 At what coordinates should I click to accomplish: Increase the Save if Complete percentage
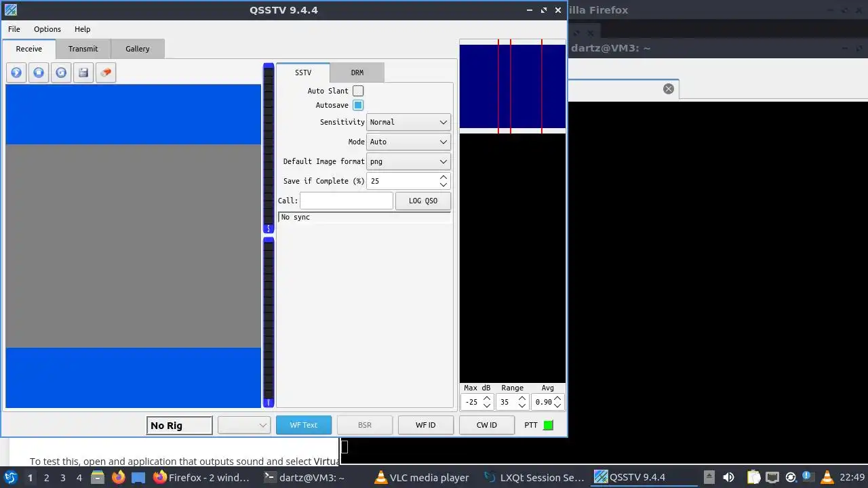443,178
